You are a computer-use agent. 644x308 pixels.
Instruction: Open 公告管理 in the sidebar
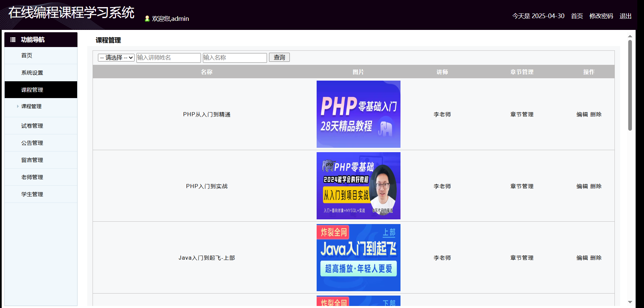(41, 143)
